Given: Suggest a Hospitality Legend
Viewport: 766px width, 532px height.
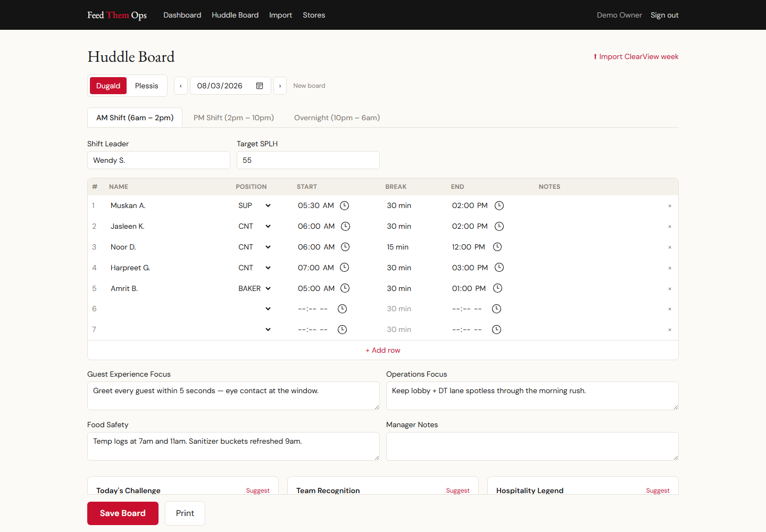Looking at the screenshot, I should point(658,491).
